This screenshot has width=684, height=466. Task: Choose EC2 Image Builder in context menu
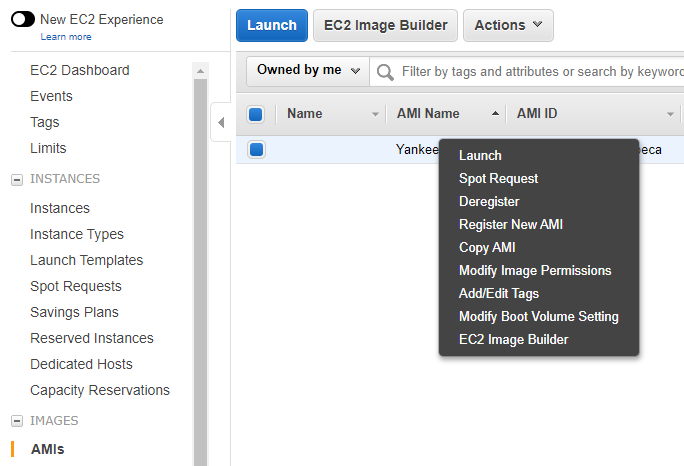pyautogui.click(x=513, y=339)
